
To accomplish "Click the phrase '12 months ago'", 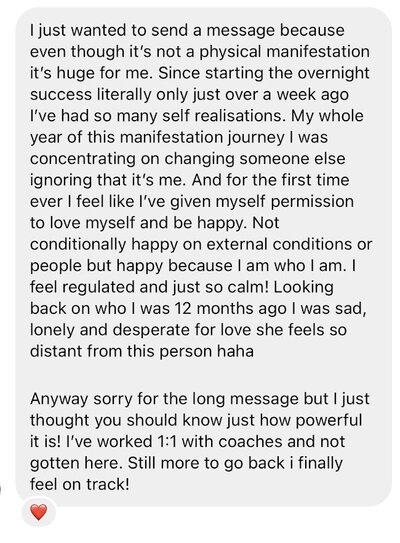I will pos(230,309).
